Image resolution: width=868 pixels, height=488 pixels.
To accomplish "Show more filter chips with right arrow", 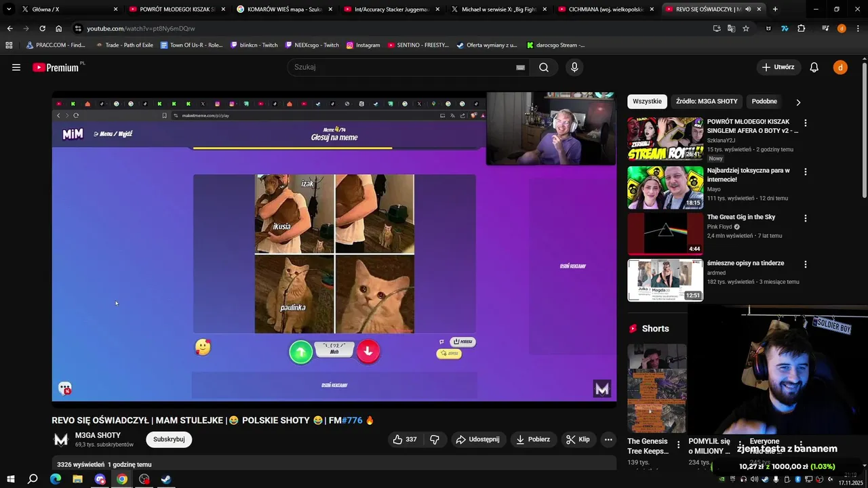I will pos(798,102).
